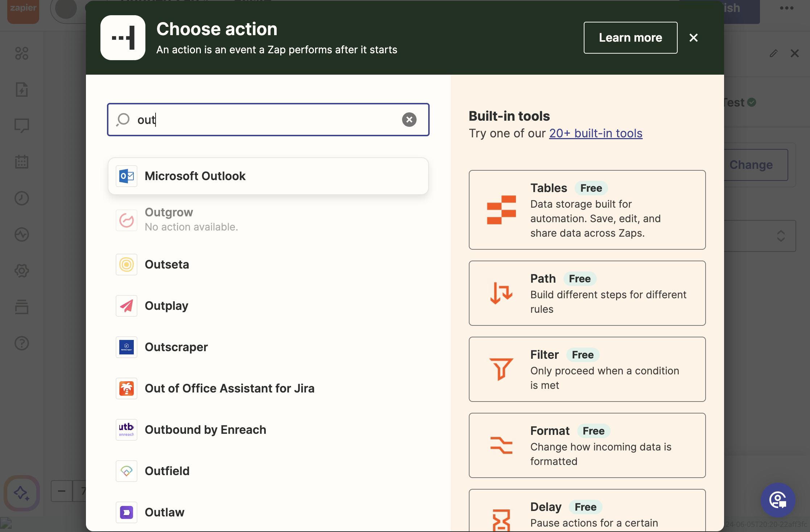
Task: Open the settings gear sidebar icon
Action: (x=22, y=271)
